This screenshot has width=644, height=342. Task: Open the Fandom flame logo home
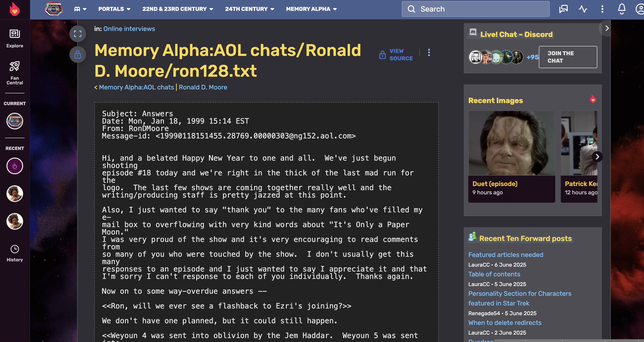tap(15, 9)
